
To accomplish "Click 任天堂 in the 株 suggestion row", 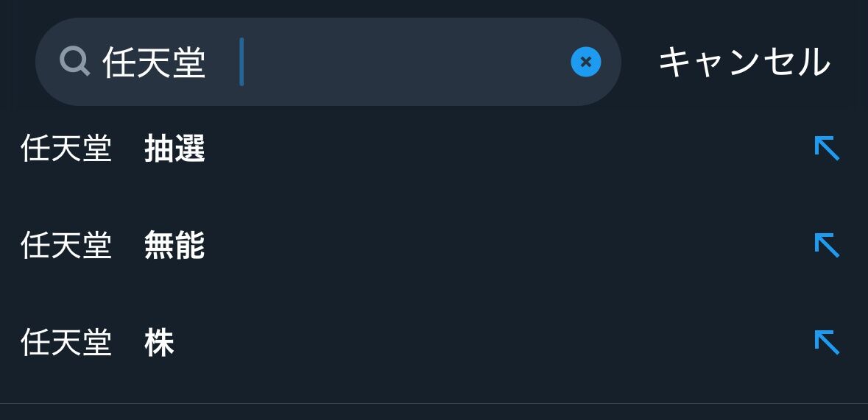I will [66, 343].
